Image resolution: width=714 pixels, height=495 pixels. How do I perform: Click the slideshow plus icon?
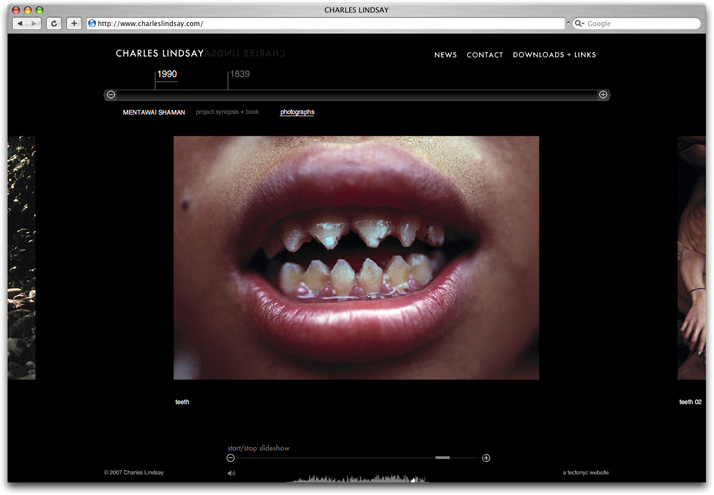coord(486,458)
